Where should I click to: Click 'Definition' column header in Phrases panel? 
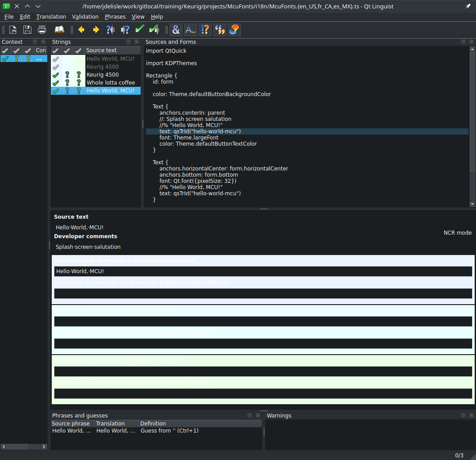pos(200,424)
